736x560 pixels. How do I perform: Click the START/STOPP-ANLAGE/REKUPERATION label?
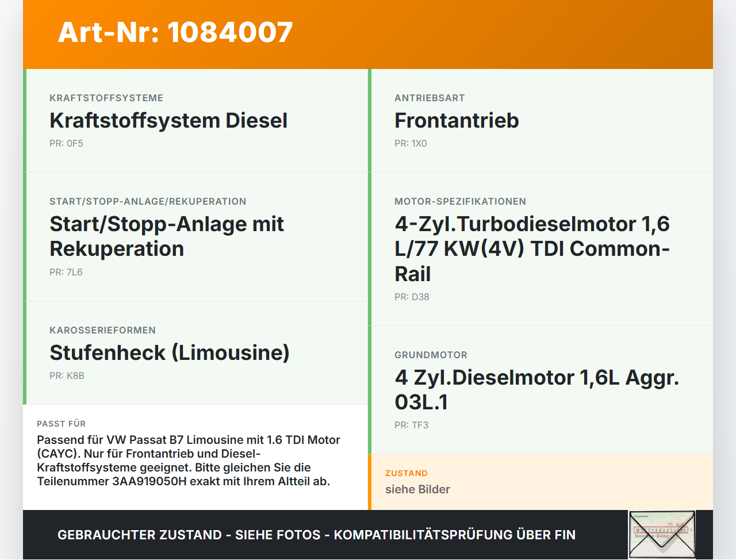(x=148, y=201)
